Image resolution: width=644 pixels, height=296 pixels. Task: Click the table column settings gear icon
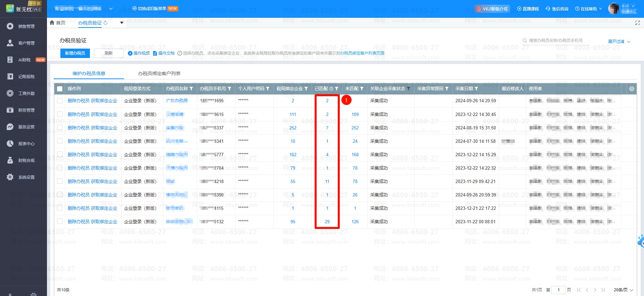[632, 89]
